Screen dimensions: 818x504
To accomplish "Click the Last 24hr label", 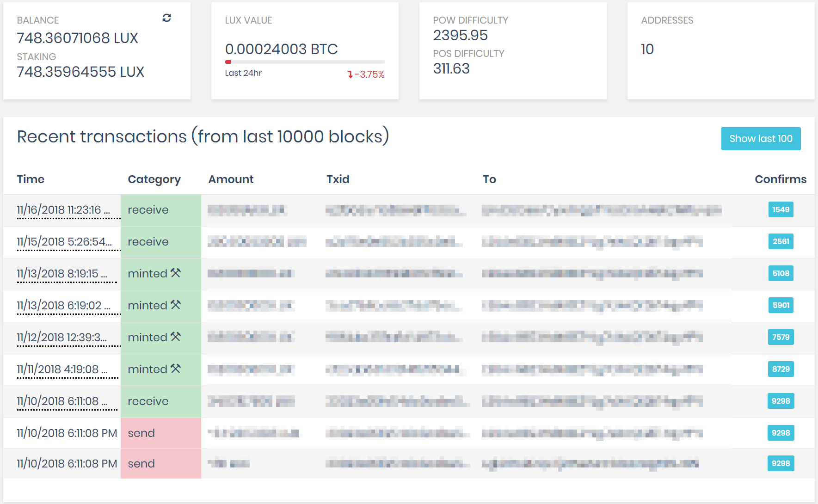I will 243,73.
